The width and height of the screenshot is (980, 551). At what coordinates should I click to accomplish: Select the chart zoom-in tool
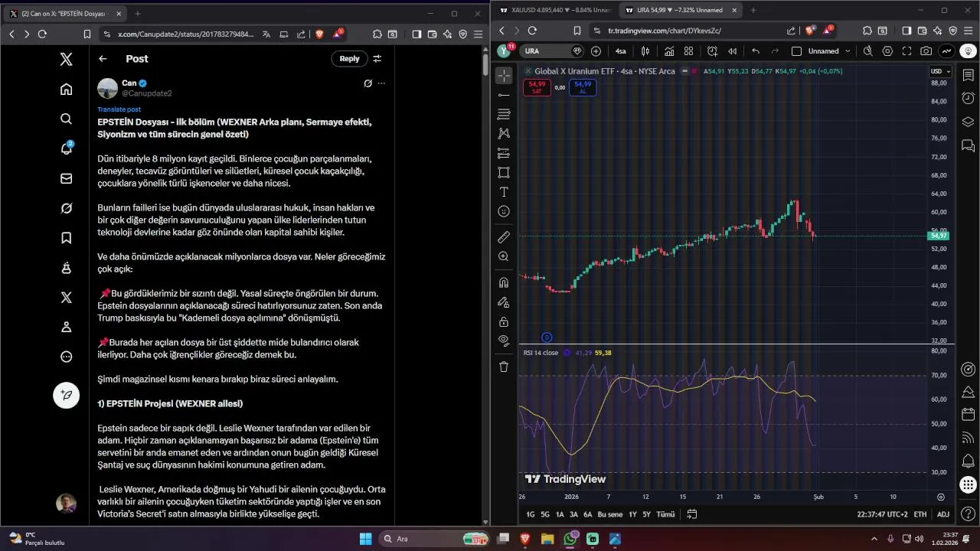pos(504,257)
